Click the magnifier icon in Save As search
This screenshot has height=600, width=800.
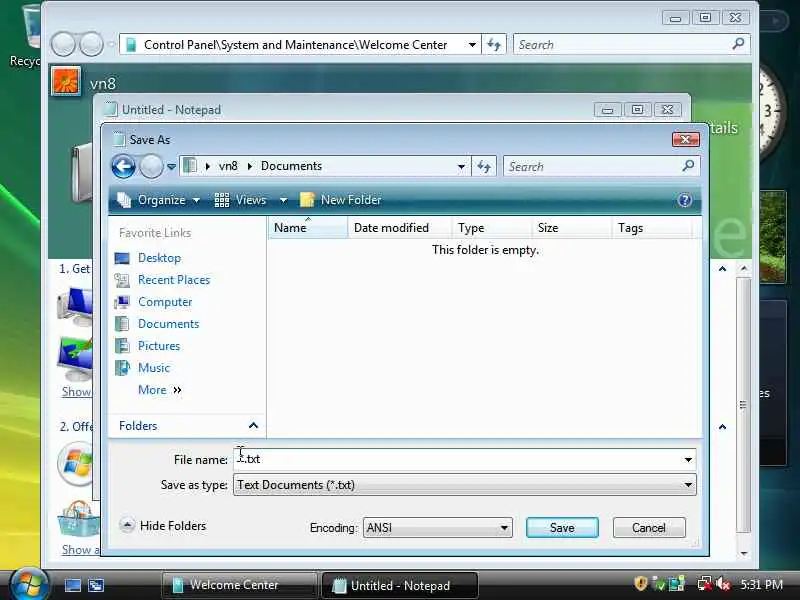point(688,166)
